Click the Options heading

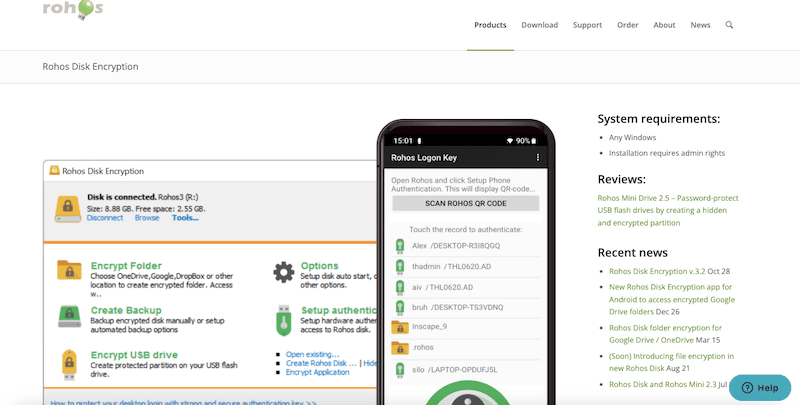click(x=319, y=266)
